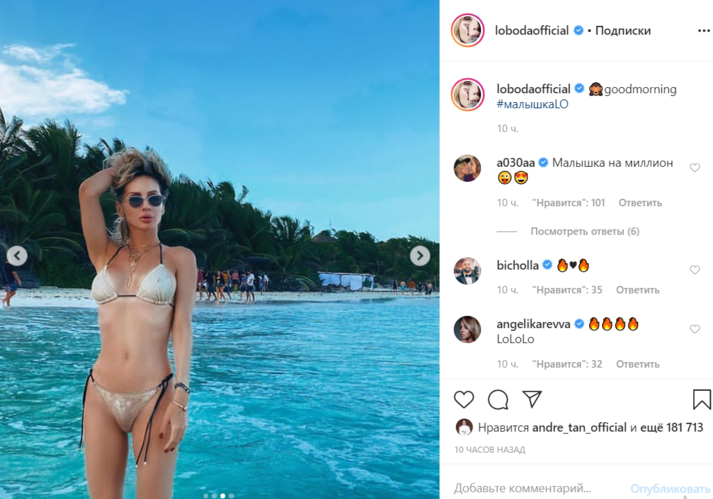Go to next photo with right arrow
The image size is (713, 499).
(x=420, y=256)
